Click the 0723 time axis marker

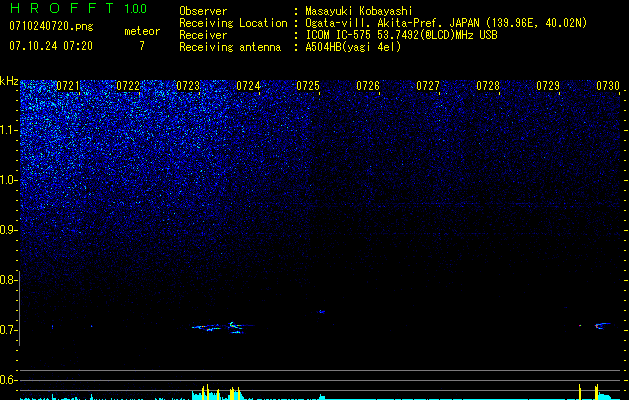(188, 86)
